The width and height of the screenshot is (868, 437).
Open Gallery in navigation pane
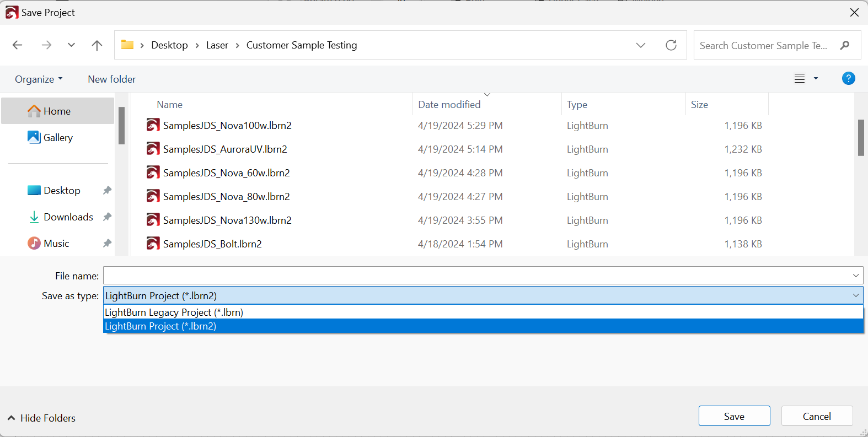coord(58,137)
